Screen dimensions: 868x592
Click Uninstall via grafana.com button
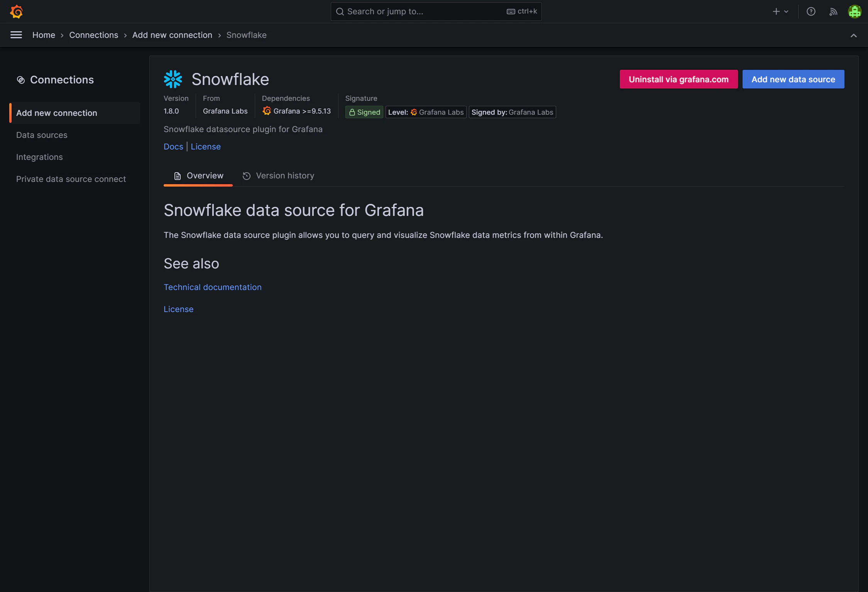pyautogui.click(x=678, y=79)
